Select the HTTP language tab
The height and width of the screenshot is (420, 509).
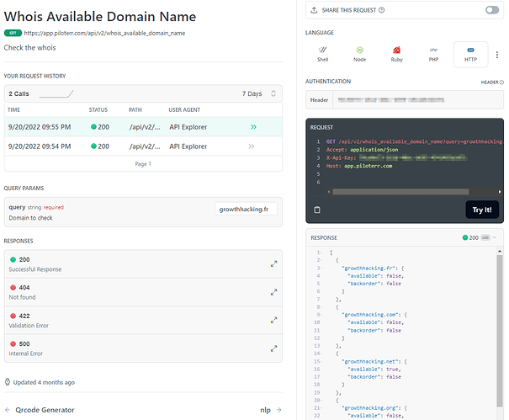tap(470, 55)
